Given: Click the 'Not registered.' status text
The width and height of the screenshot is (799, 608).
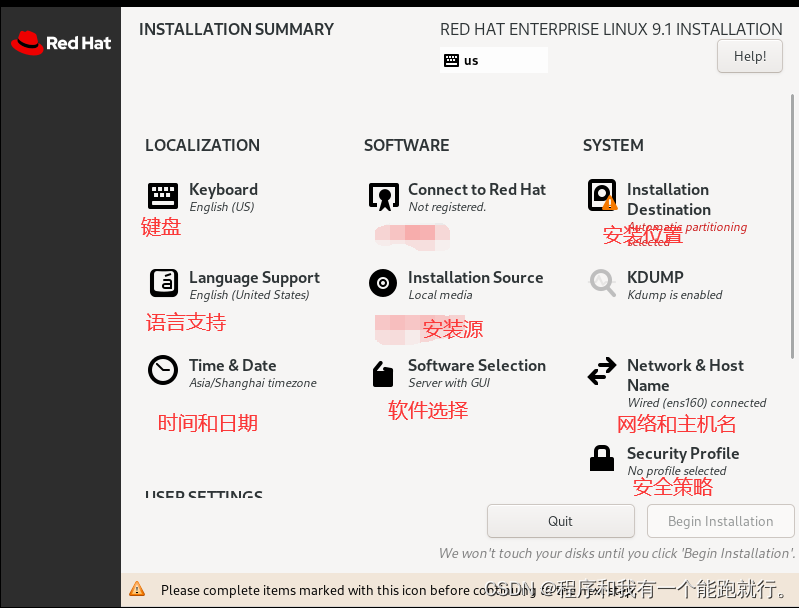Looking at the screenshot, I should [x=447, y=207].
